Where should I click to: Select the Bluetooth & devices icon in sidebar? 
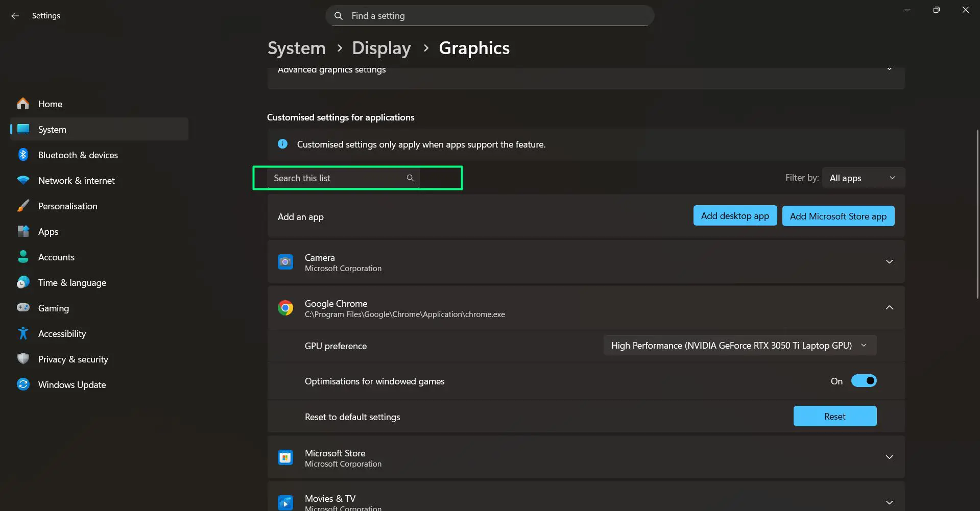23,155
